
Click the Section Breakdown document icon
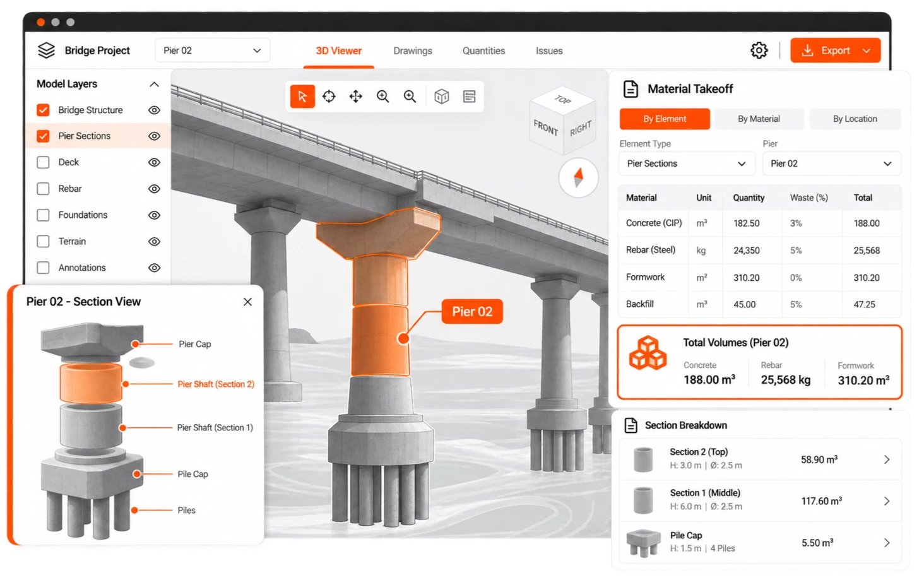click(x=631, y=425)
